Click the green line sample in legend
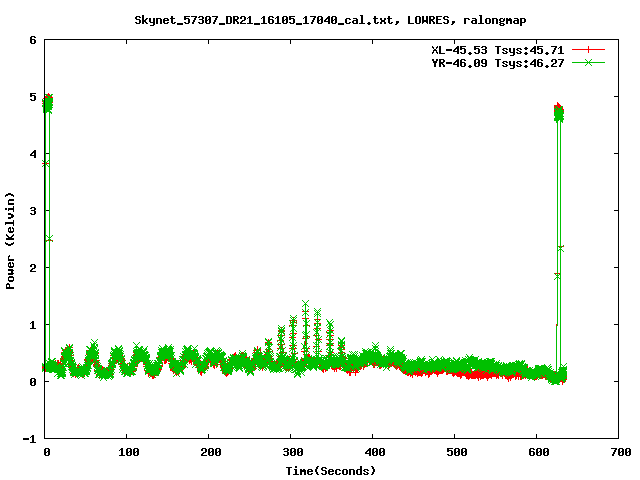The image size is (640, 480). [588, 63]
